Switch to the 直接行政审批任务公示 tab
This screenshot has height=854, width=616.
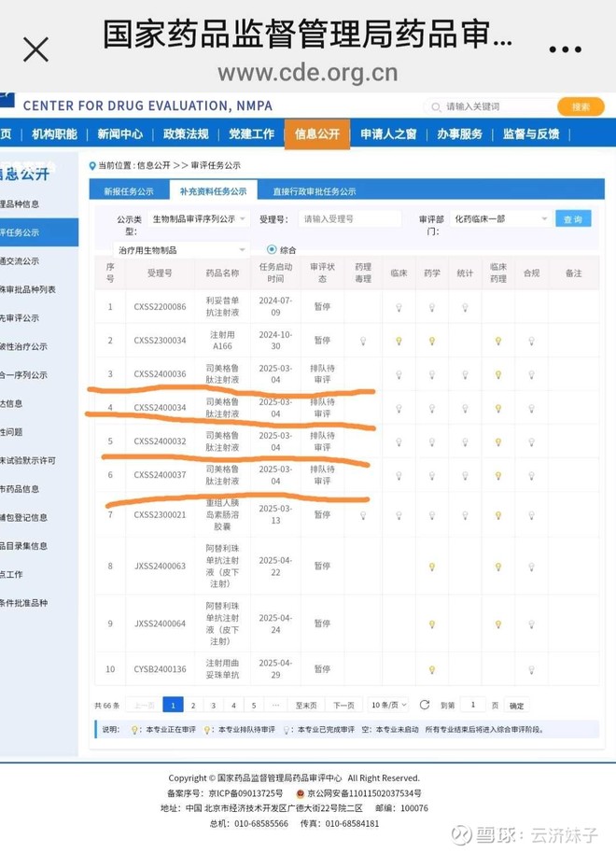click(x=314, y=191)
